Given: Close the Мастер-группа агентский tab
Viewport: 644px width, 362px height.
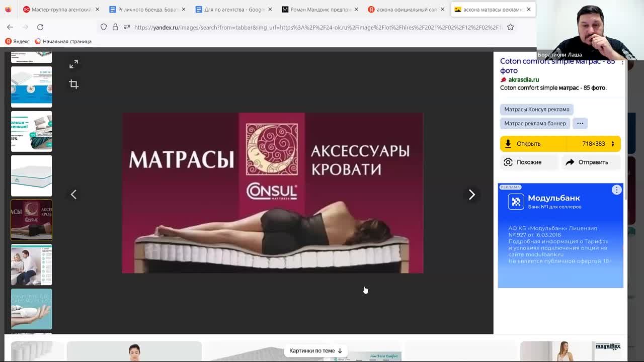Looking at the screenshot, I should (x=97, y=9).
